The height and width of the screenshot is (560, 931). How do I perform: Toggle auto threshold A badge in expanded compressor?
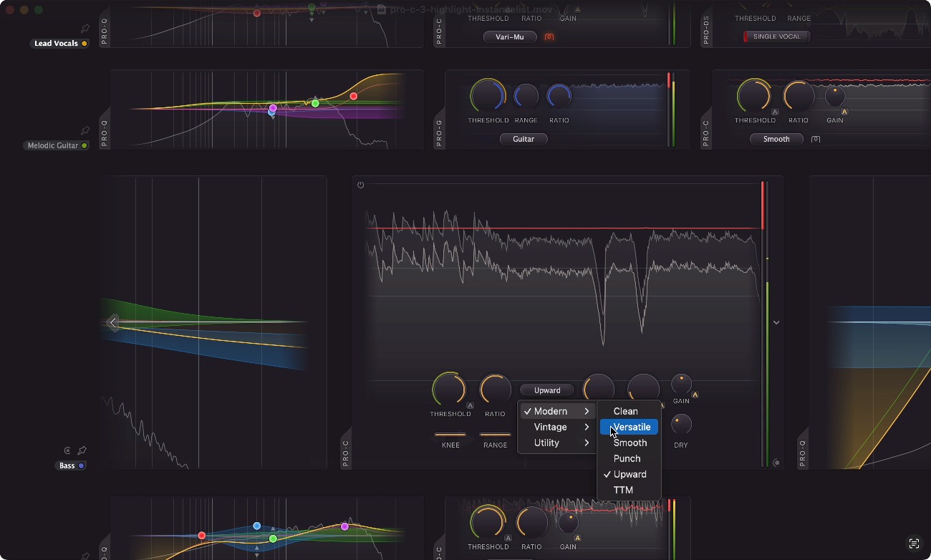[470, 405]
